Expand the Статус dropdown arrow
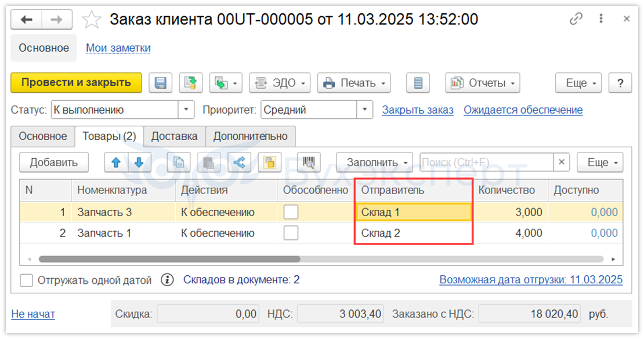 click(186, 110)
